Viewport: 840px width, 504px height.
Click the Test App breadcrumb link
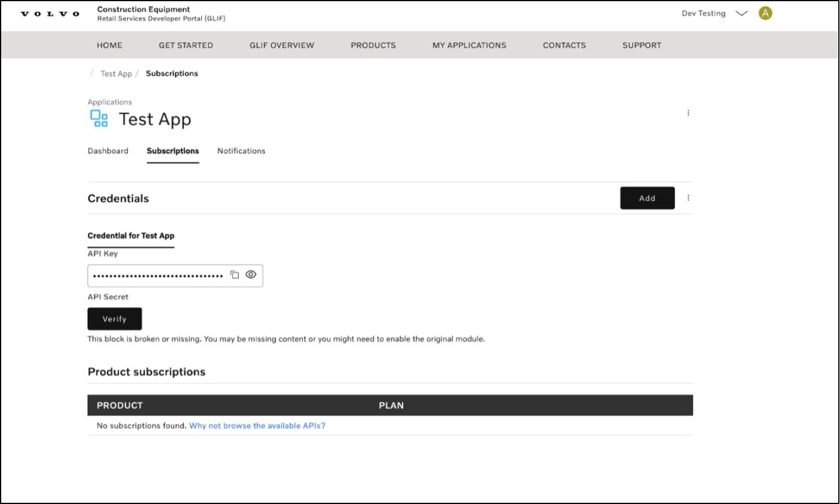[x=116, y=74]
